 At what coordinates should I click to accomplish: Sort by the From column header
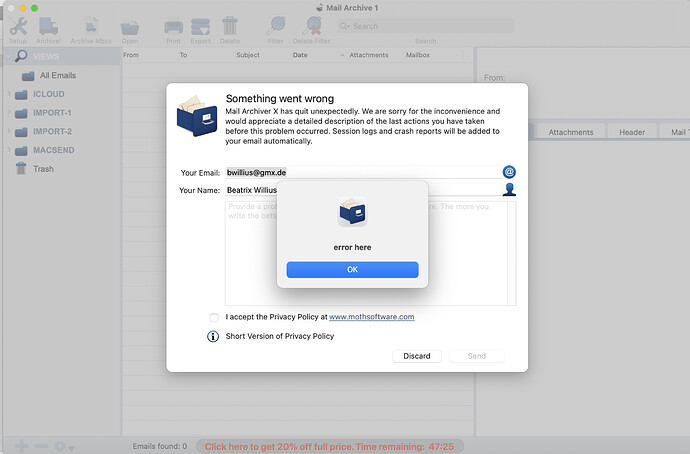click(x=131, y=55)
